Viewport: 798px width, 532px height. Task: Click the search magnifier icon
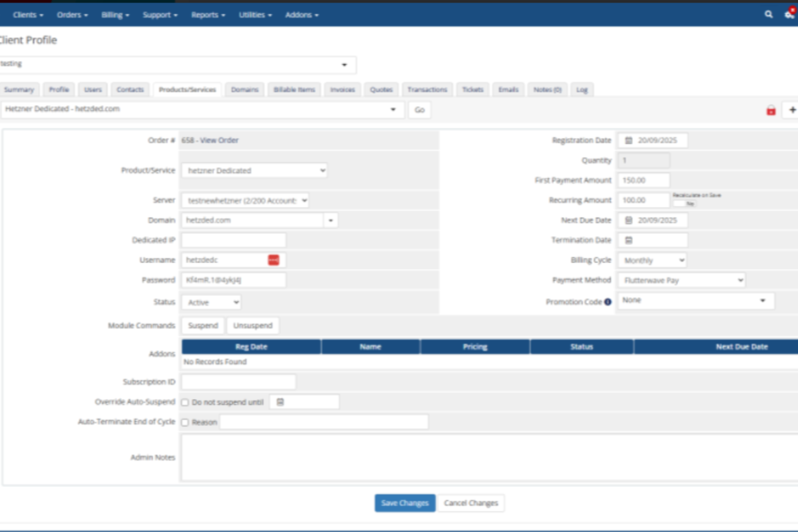(x=768, y=15)
